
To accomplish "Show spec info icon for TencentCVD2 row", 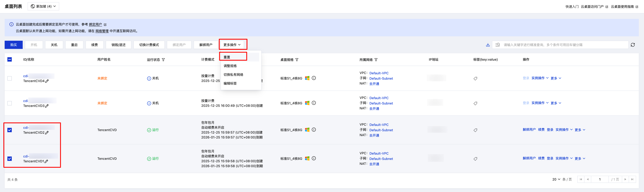I will (314, 130).
